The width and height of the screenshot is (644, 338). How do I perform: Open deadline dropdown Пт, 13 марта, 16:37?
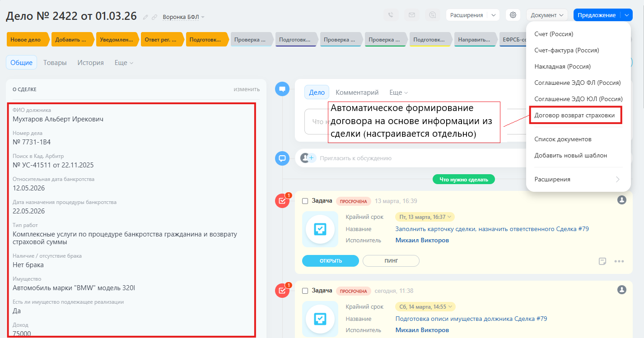click(425, 217)
